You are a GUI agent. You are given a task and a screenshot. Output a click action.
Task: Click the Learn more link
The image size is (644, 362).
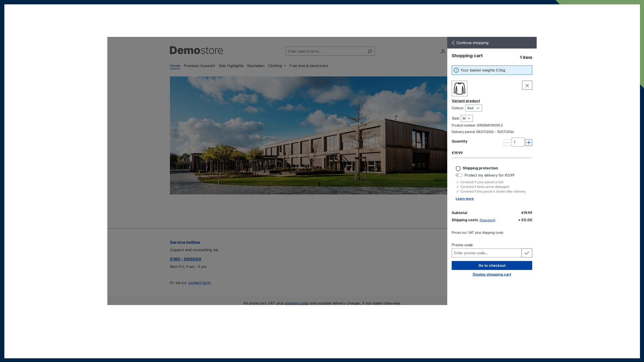tap(465, 199)
